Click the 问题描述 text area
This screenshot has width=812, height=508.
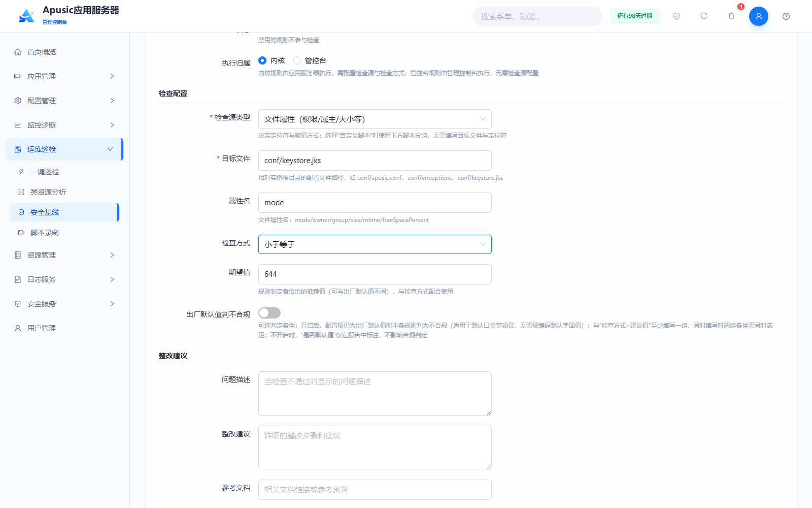(375, 393)
